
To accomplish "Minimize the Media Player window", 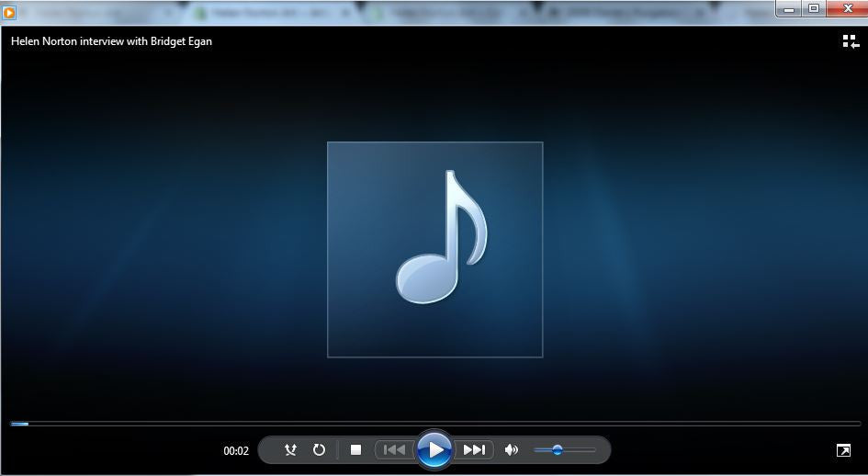I will (789, 9).
